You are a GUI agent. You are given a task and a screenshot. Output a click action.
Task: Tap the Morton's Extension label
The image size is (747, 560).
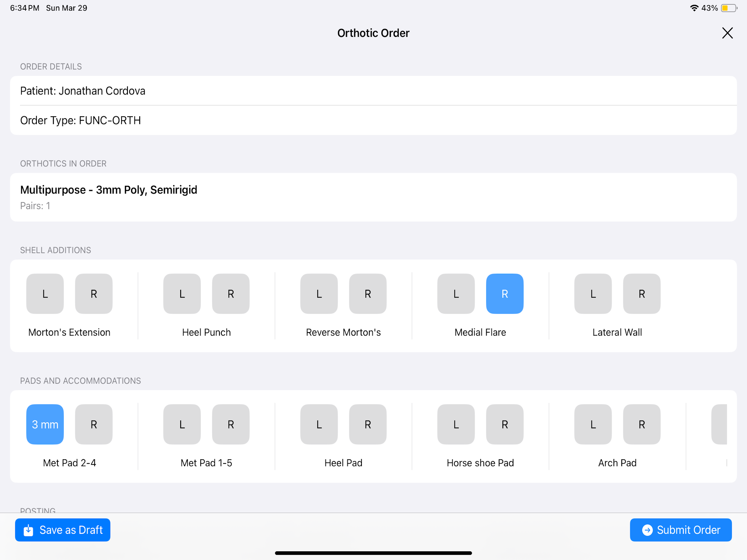coord(69,332)
